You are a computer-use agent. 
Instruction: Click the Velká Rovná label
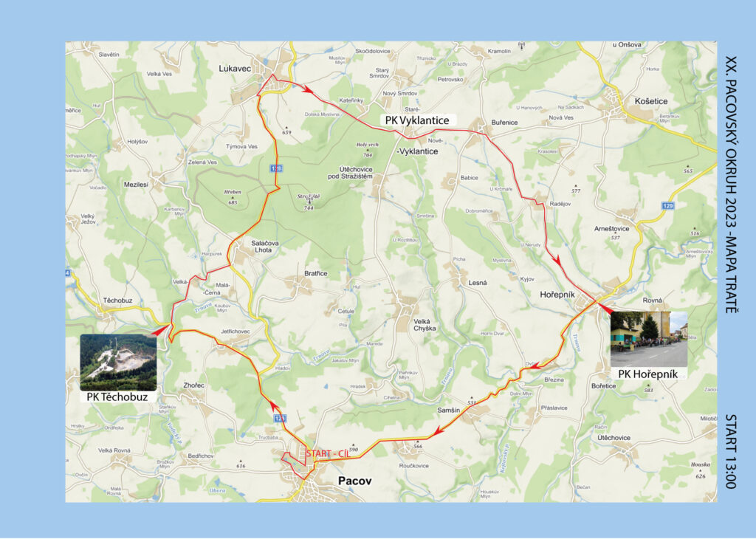pyautogui.click(x=114, y=450)
